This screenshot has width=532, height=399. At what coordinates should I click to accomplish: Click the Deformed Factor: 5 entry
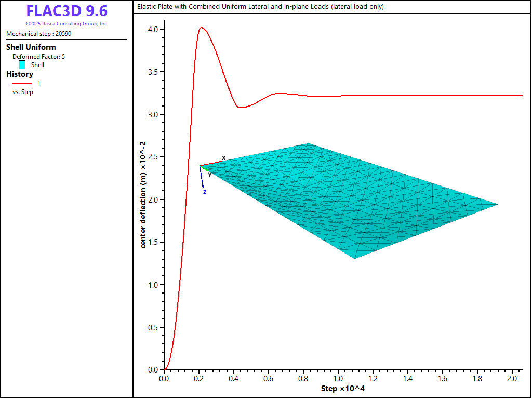pyautogui.click(x=38, y=57)
